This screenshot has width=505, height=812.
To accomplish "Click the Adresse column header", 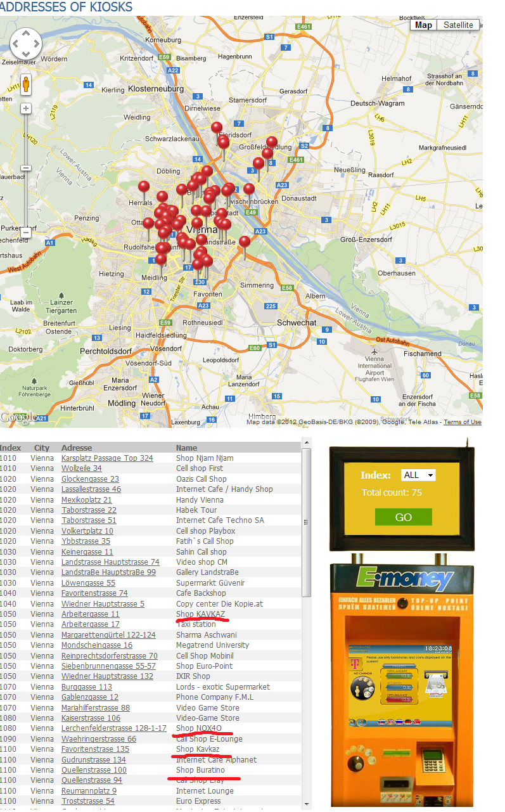I will coord(77,448).
